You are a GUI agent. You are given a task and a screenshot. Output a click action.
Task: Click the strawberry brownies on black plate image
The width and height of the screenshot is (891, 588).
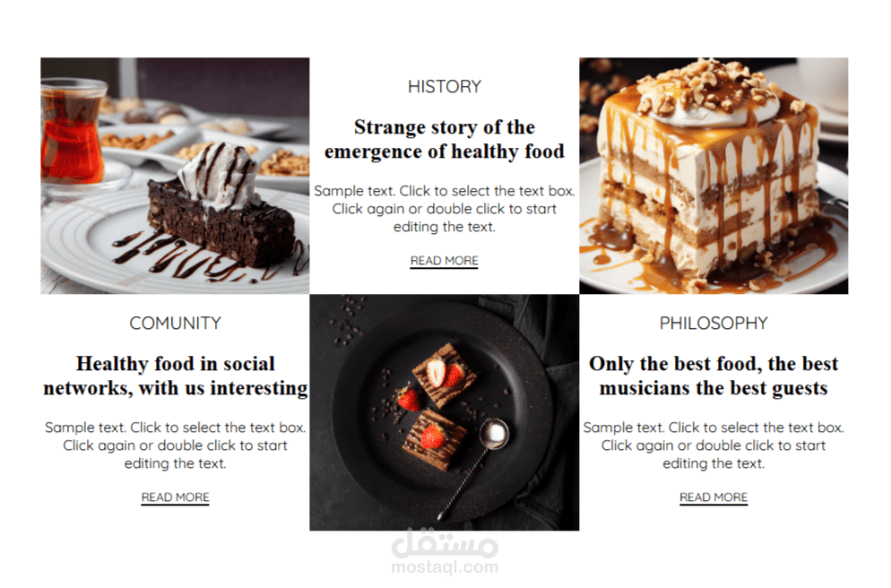(x=445, y=412)
